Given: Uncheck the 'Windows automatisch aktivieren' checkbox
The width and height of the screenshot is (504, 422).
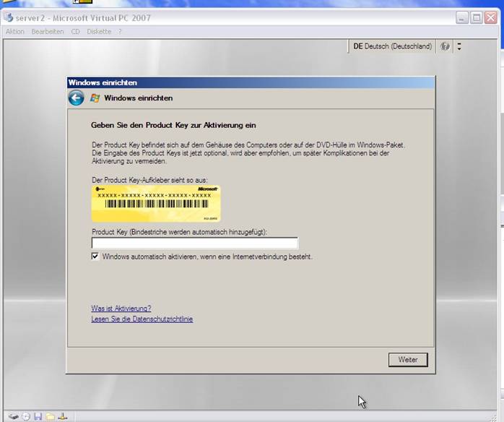Looking at the screenshot, I should (x=95, y=257).
